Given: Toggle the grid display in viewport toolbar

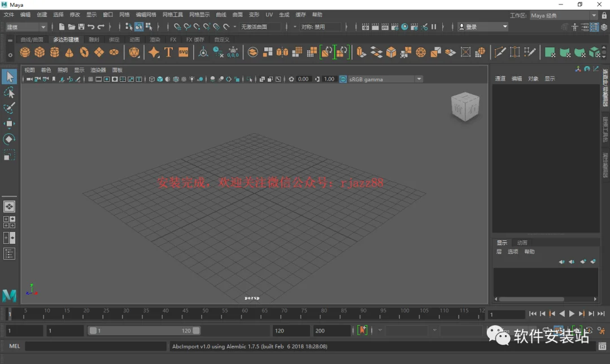Looking at the screenshot, I should click(90, 80).
